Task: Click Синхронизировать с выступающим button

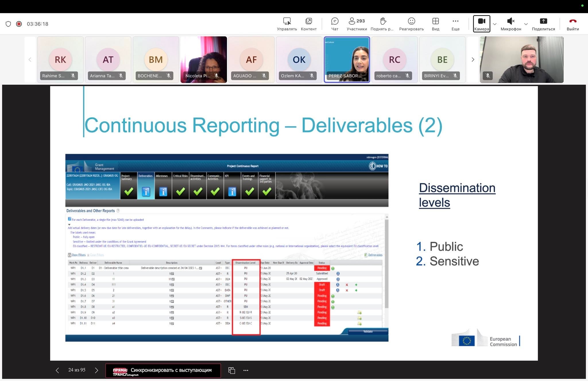Action: 163,370
